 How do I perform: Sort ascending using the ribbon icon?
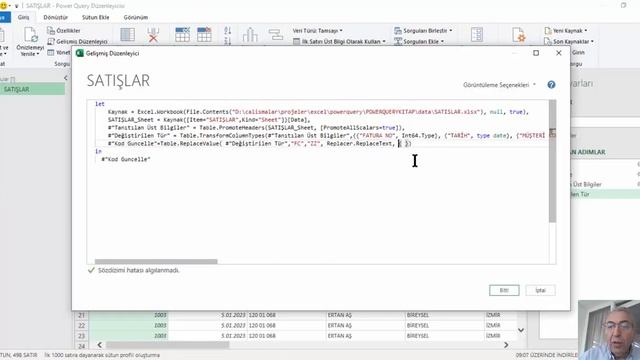point(228,30)
